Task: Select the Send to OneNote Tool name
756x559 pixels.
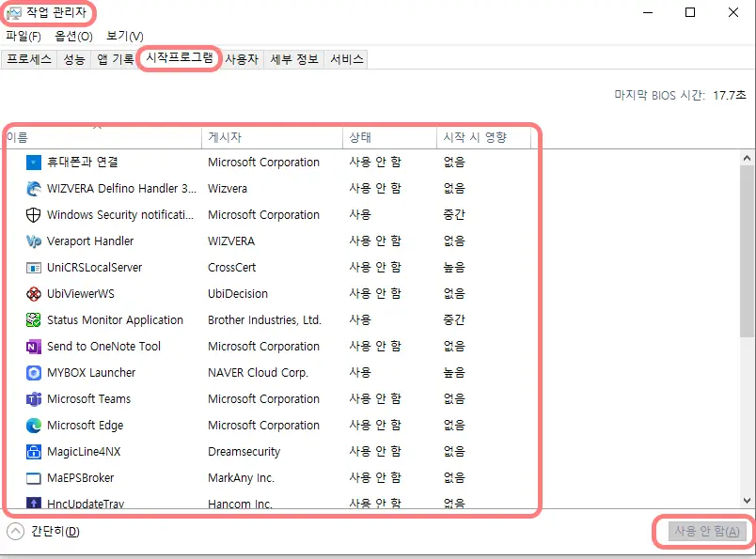Action: [103, 347]
